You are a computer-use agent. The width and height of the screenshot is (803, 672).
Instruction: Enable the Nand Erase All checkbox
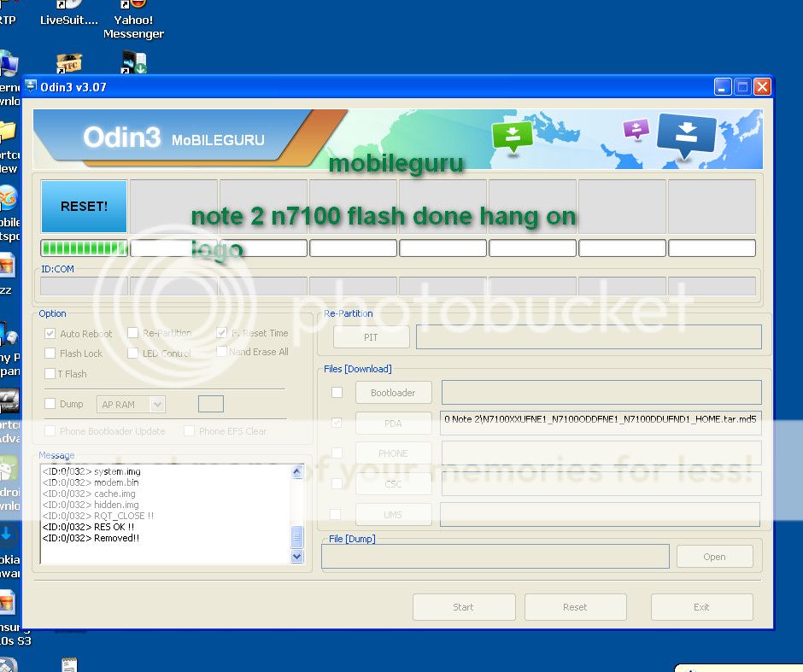(221, 352)
